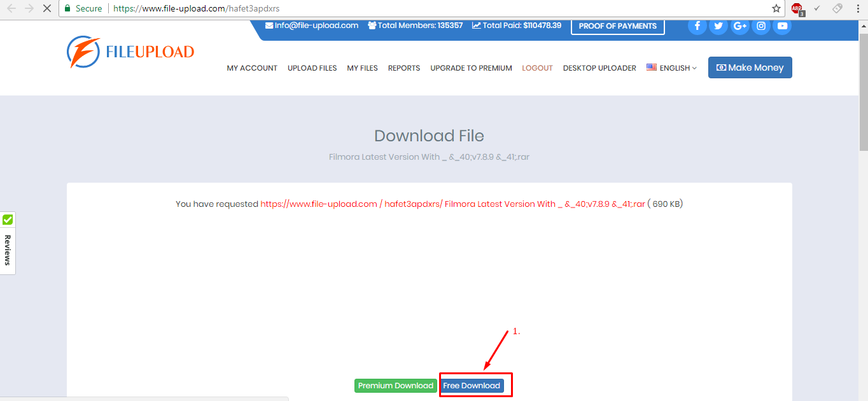868x401 pixels.
Task: Open MY FILES in the navigation
Action: (x=362, y=68)
